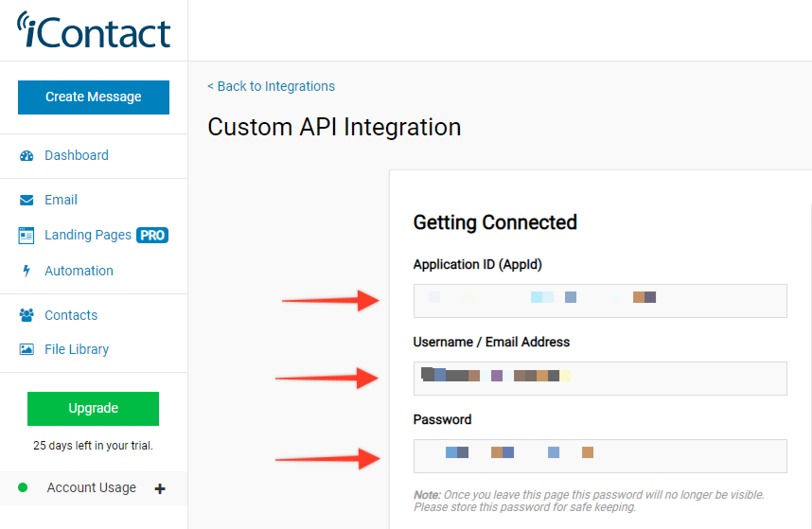
Task: Go back via Back to Integrations link
Action: coord(272,86)
